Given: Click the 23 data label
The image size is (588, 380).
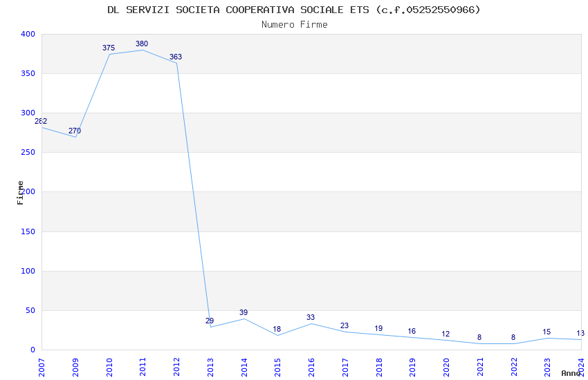Looking at the screenshot, I should click(x=344, y=325).
